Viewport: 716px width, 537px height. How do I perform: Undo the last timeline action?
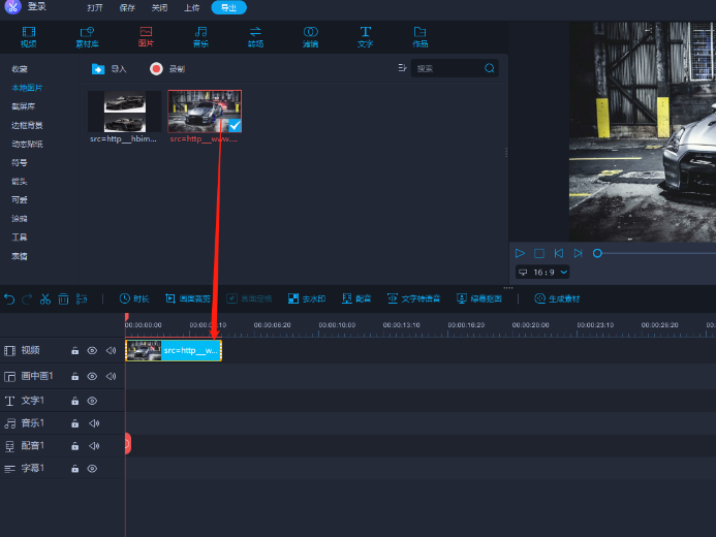click(x=9, y=299)
